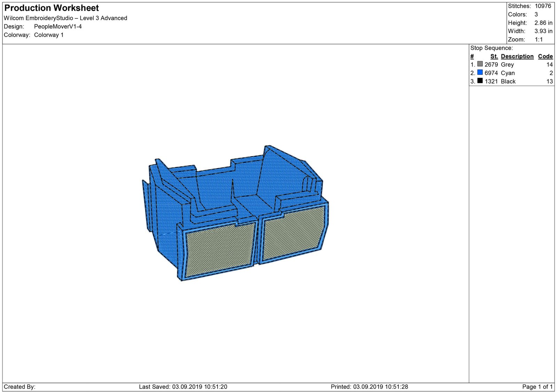Click the 'St.' column header
The height and width of the screenshot is (392, 557).
tap(494, 56)
